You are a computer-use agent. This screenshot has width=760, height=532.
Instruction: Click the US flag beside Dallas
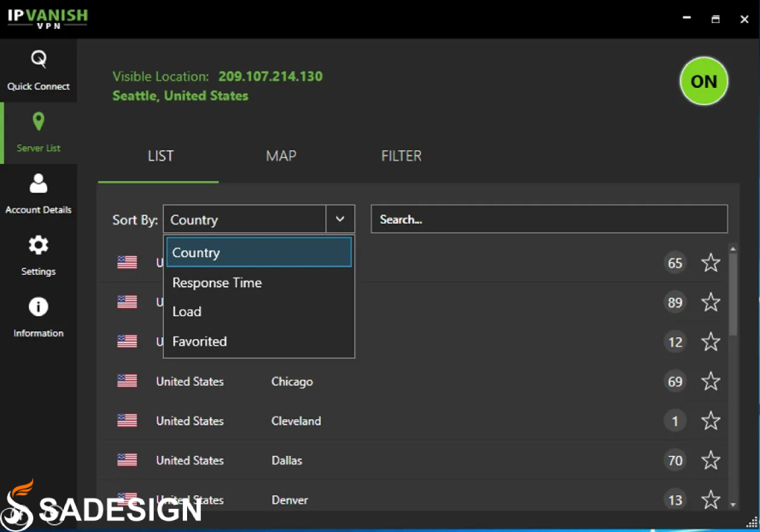click(127, 459)
